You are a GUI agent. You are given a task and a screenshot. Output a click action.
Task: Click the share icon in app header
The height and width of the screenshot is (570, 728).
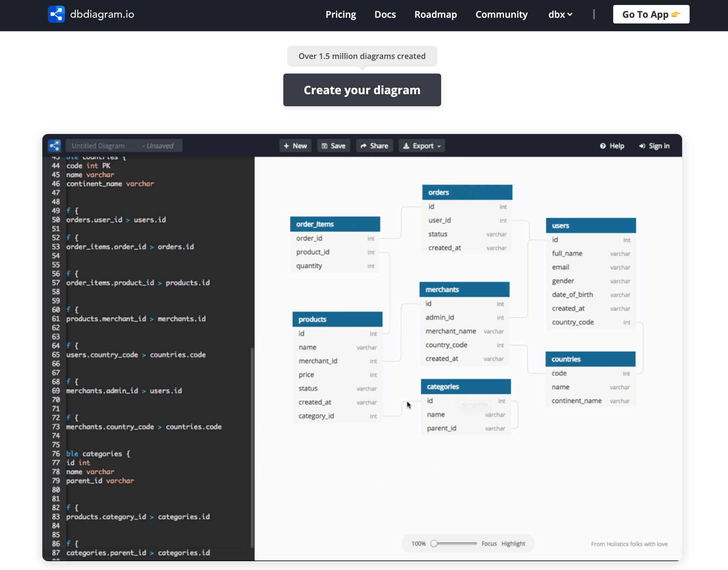(x=54, y=146)
